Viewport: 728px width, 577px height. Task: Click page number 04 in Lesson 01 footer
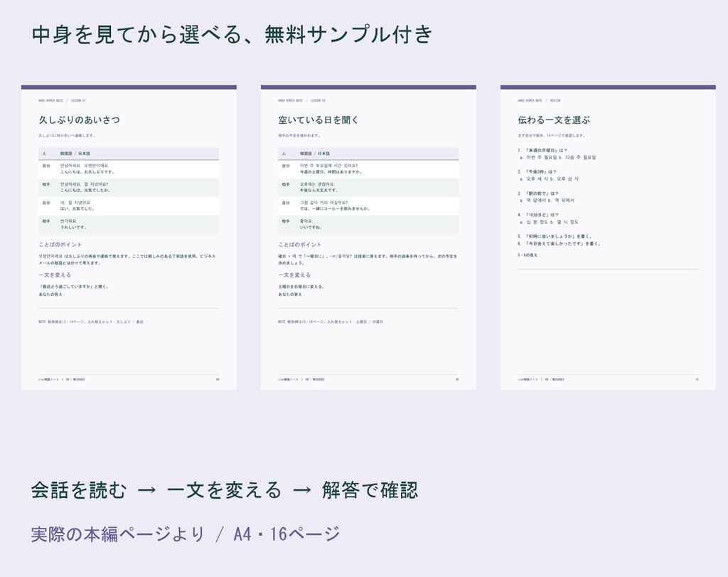coord(218,379)
